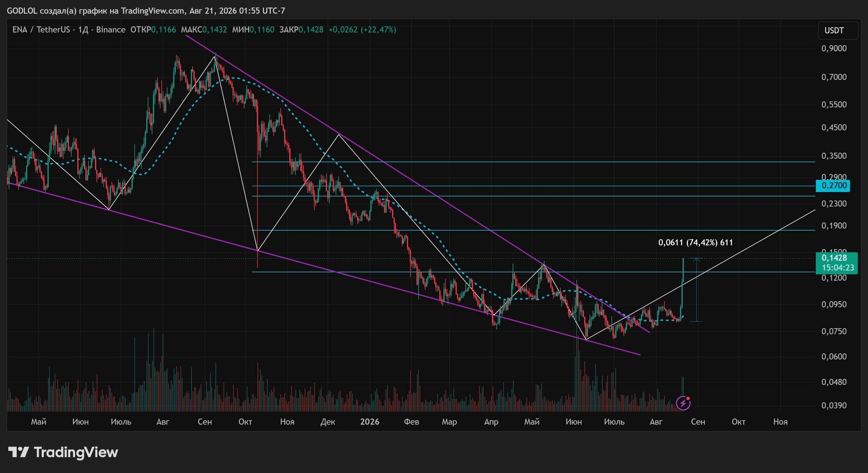Click the 0,1200 price axis label
The height and width of the screenshot is (473, 868).
pyautogui.click(x=834, y=278)
